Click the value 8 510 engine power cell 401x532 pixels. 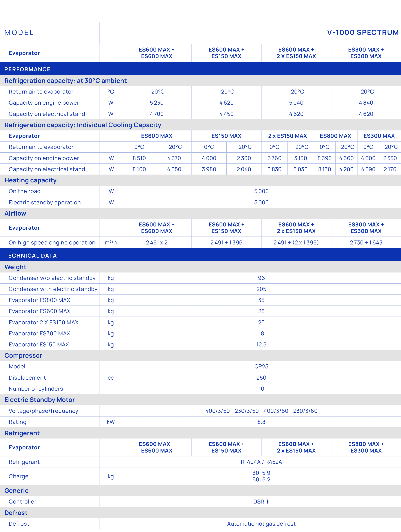tap(139, 158)
